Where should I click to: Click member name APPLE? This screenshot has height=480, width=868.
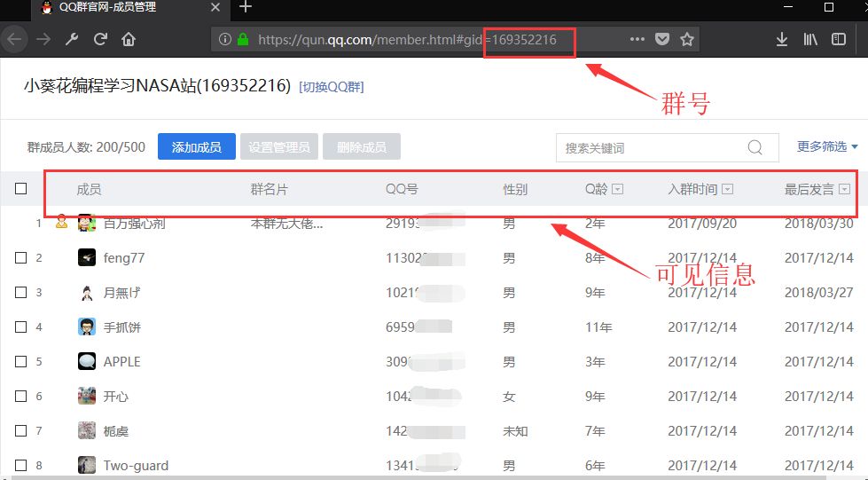(121, 362)
